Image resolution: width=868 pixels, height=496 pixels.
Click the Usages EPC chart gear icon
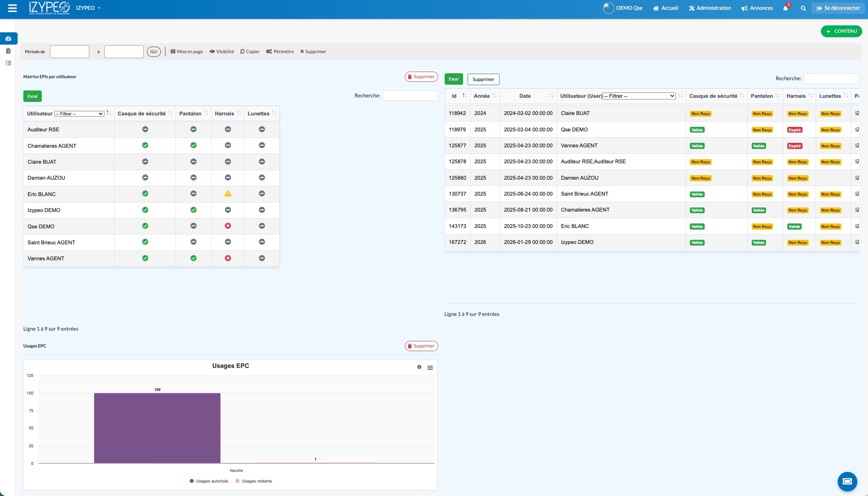point(419,367)
